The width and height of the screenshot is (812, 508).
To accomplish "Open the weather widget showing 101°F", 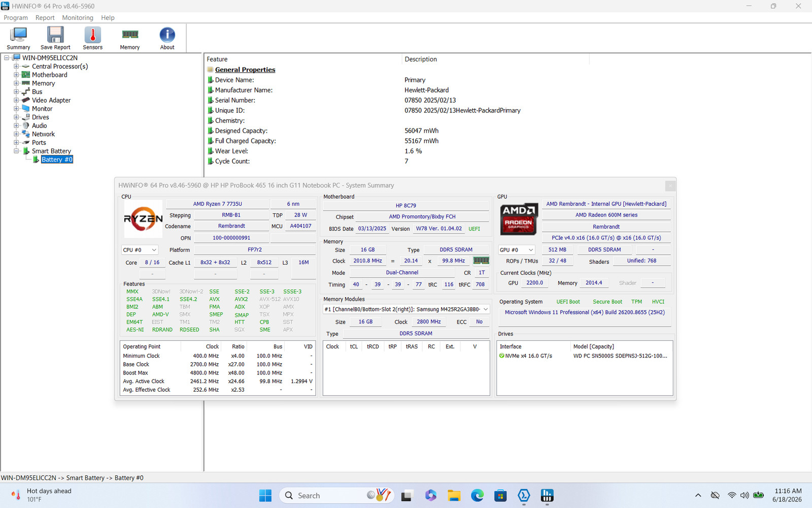I will tap(42, 495).
